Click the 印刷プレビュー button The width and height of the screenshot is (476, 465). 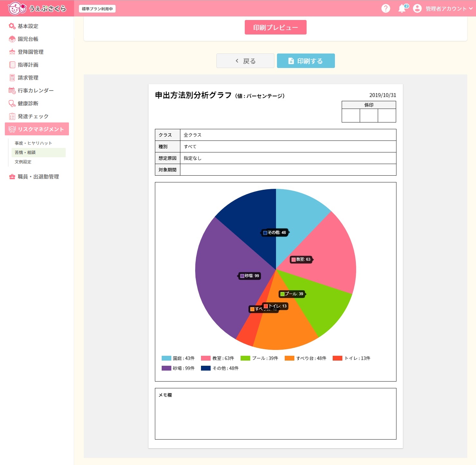275,27
